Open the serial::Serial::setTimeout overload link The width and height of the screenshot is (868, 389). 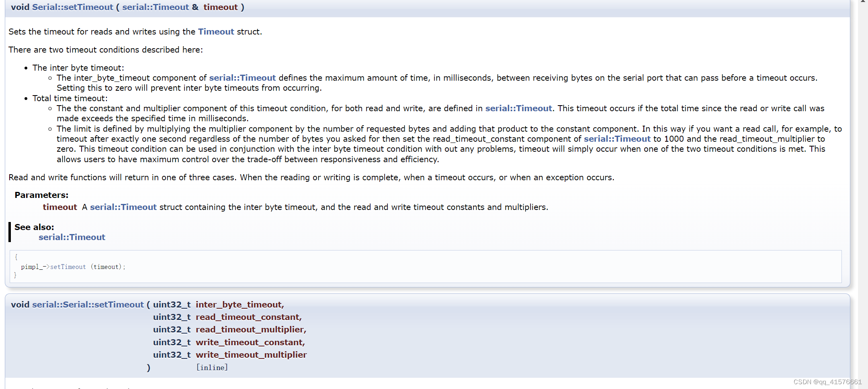(x=88, y=304)
